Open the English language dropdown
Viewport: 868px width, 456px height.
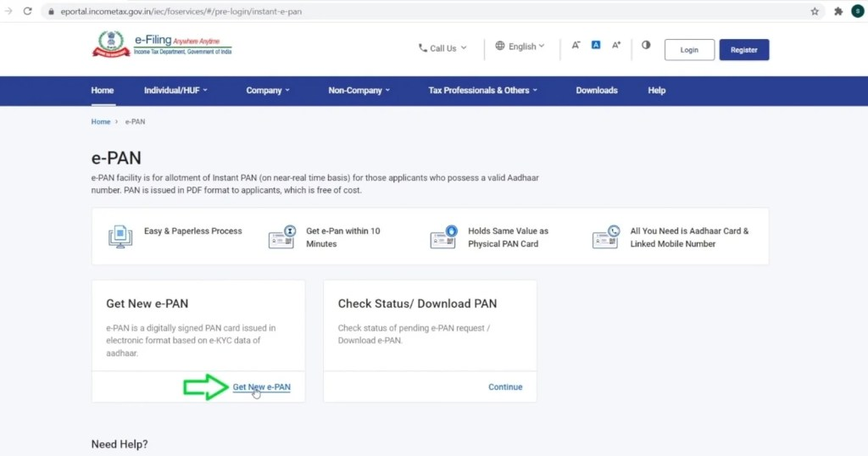coord(520,47)
